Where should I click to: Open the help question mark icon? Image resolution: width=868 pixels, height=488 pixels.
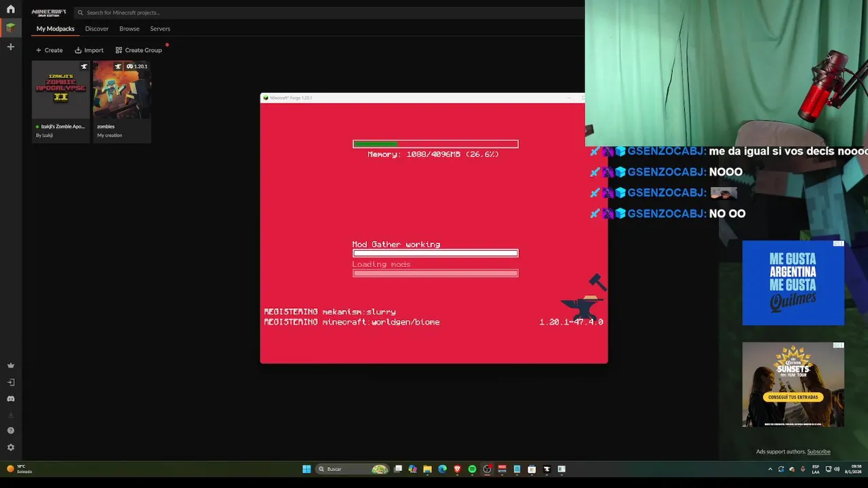tap(10, 430)
